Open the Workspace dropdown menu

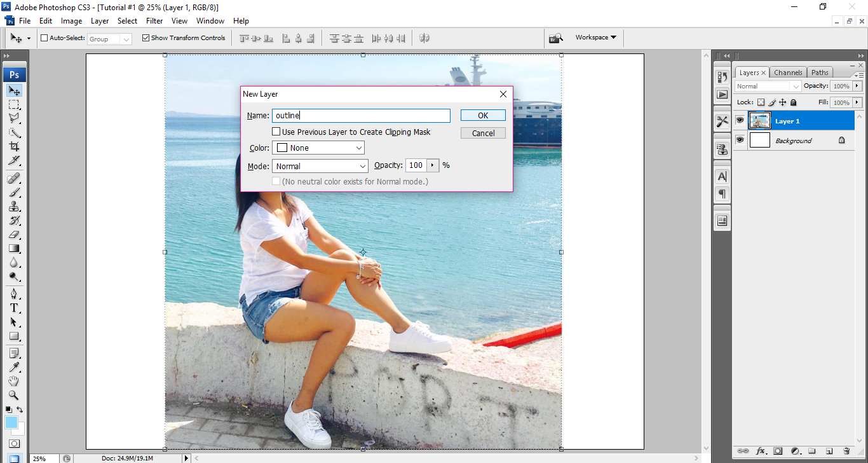pyautogui.click(x=595, y=38)
